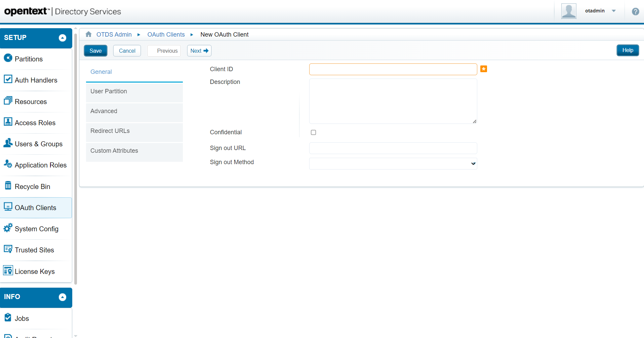Open the otadmin user menu arrow
The height and width of the screenshot is (338, 644).
(x=614, y=11)
